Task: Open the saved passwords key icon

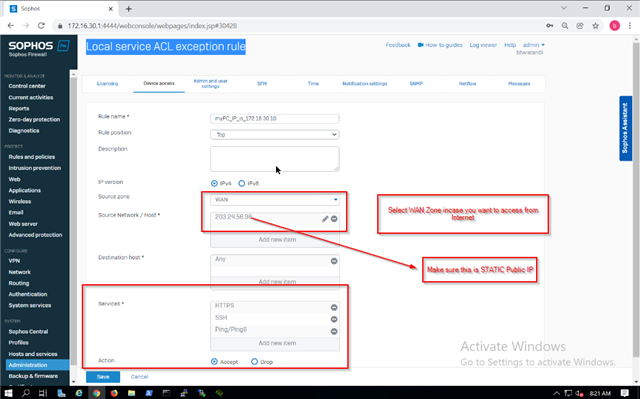Action: (x=550, y=26)
